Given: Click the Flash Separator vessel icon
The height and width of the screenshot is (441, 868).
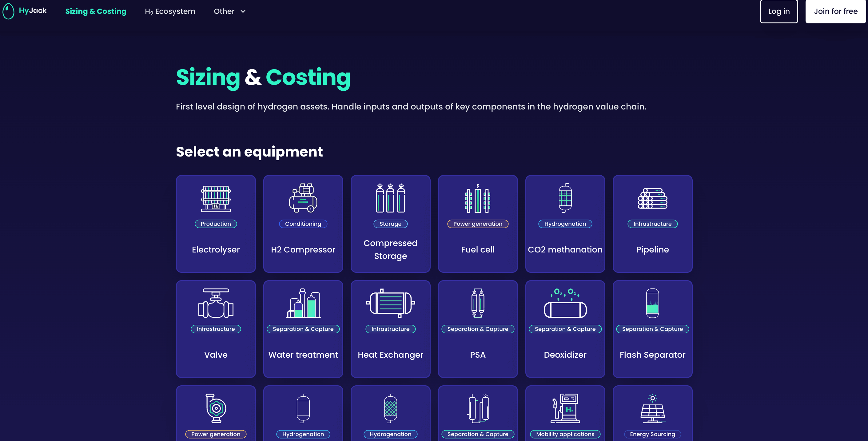Looking at the screenshot, I should coord(652,303).
